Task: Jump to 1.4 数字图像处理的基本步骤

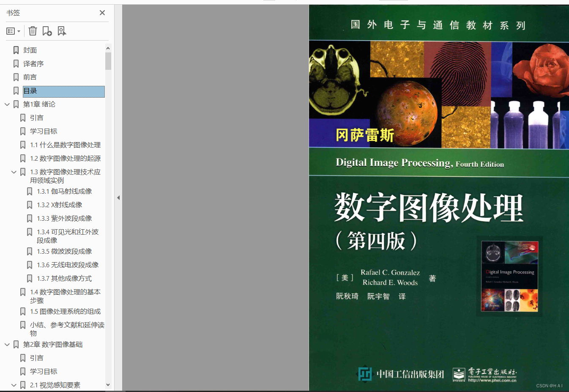Action: coord(65,296)
